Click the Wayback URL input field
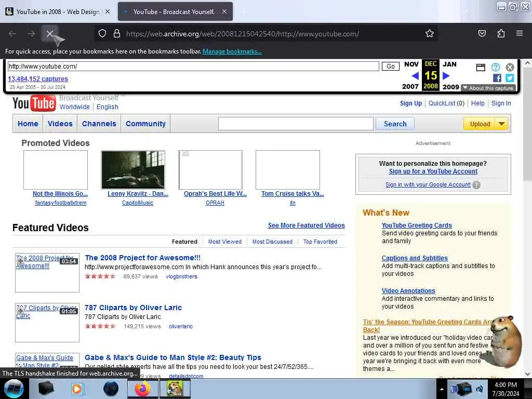Viewport: 532px width, 399px height. pos(193,66)
